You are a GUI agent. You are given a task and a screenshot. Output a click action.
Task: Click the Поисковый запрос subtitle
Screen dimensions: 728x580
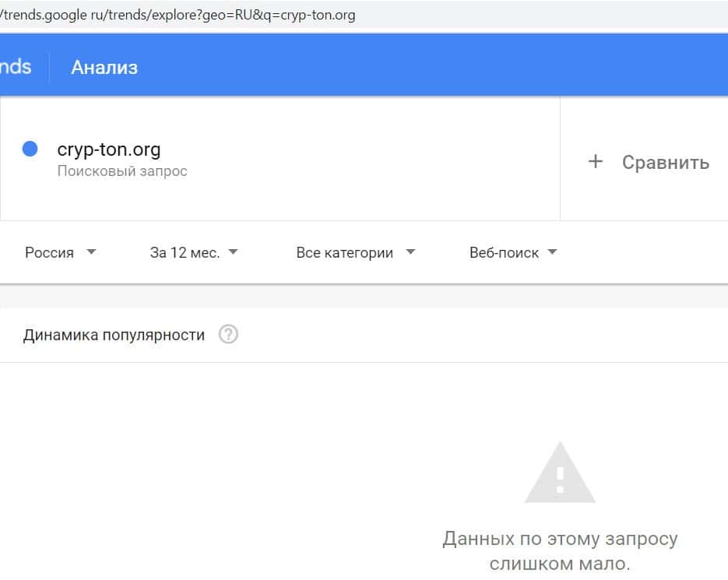coord(122,170)
